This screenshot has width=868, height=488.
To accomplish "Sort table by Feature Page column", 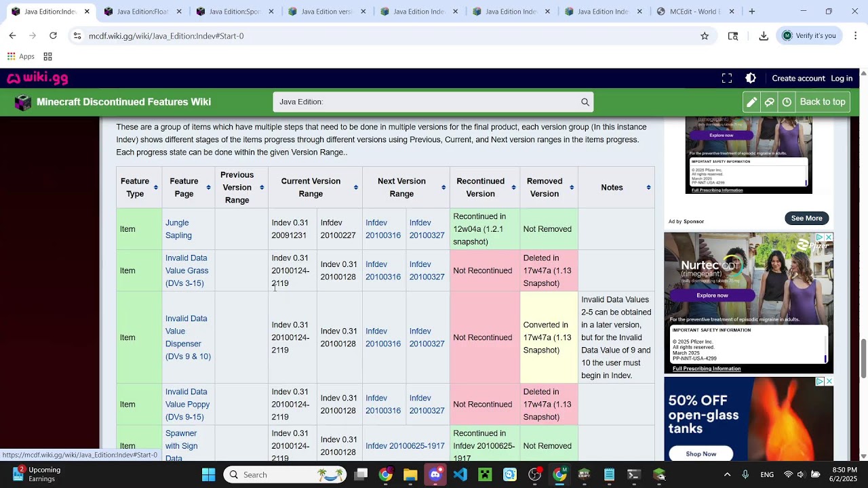I will 209,188.
